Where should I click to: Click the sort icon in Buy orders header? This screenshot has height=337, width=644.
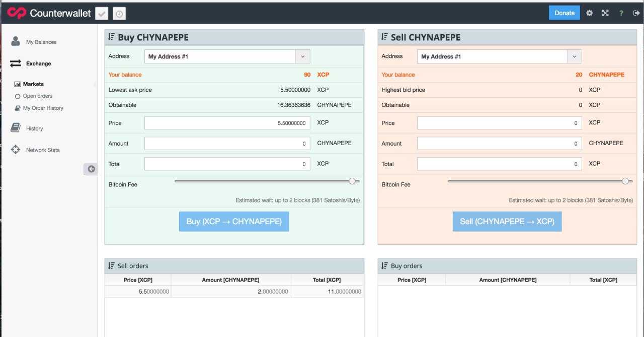pos(384,265)
